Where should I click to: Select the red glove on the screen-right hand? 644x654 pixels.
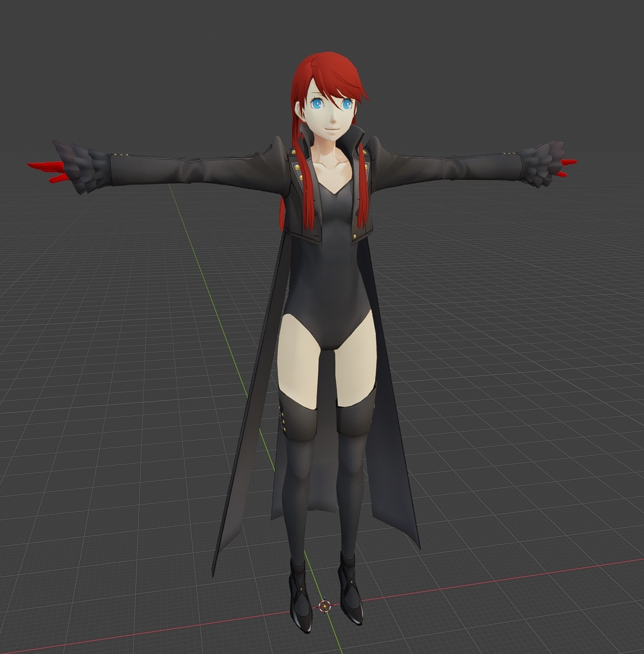568,167
